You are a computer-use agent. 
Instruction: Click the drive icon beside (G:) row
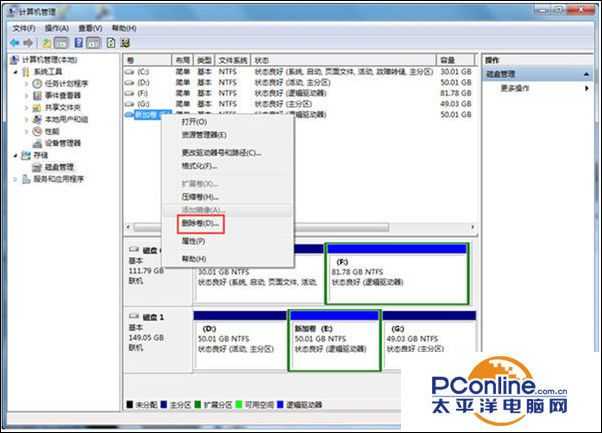tap(130, 104)
